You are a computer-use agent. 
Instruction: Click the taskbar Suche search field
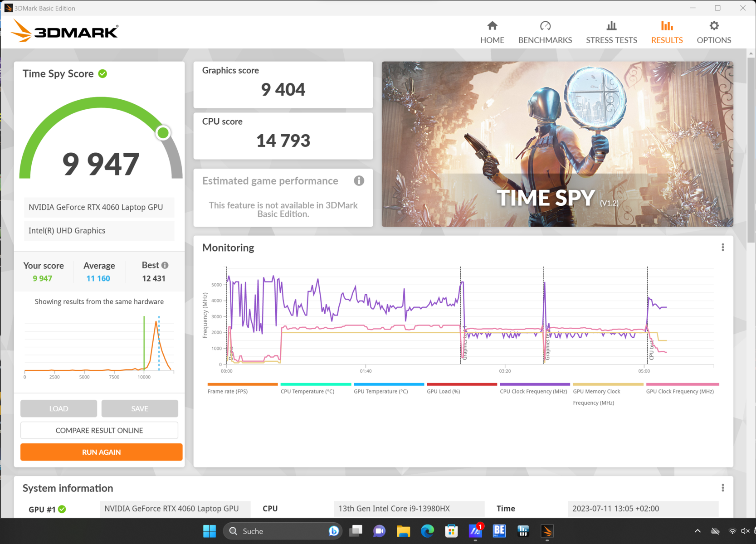(x=283, y=531)
